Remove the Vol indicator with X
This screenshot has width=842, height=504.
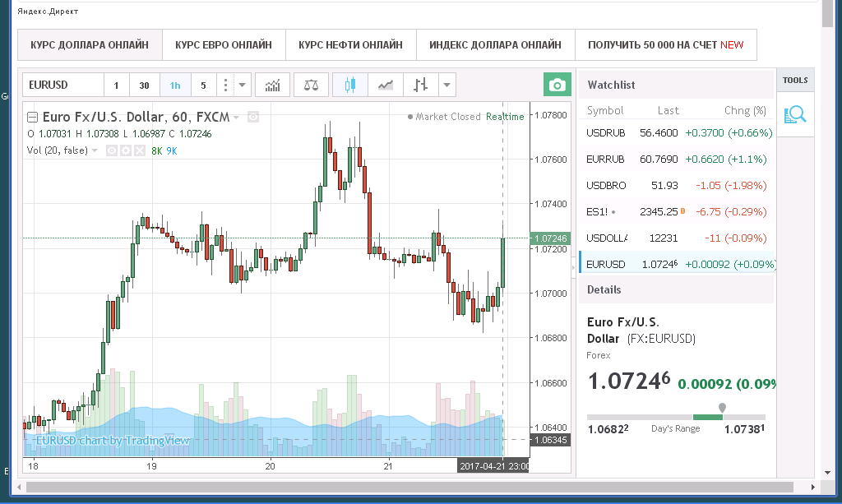(x=140, y=150)
